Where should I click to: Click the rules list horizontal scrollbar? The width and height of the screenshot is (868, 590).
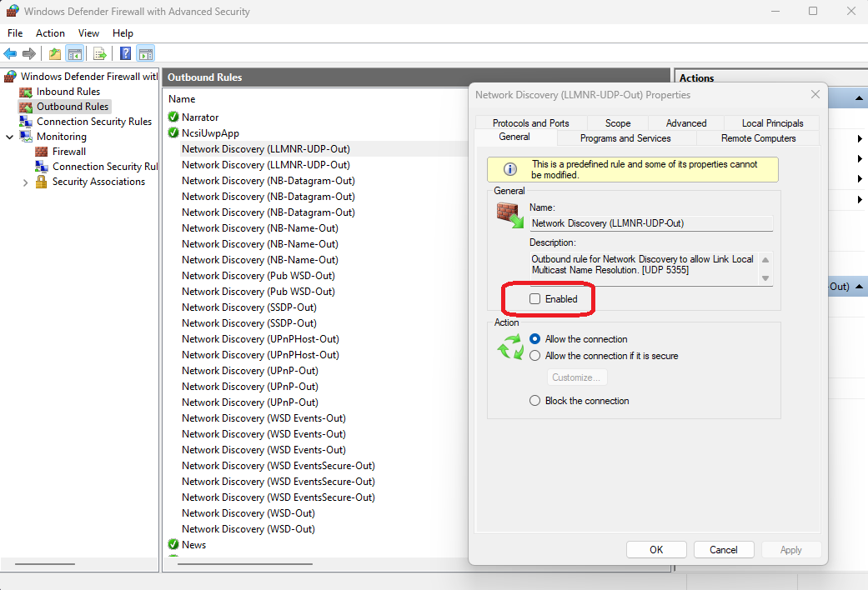(245, 564)
